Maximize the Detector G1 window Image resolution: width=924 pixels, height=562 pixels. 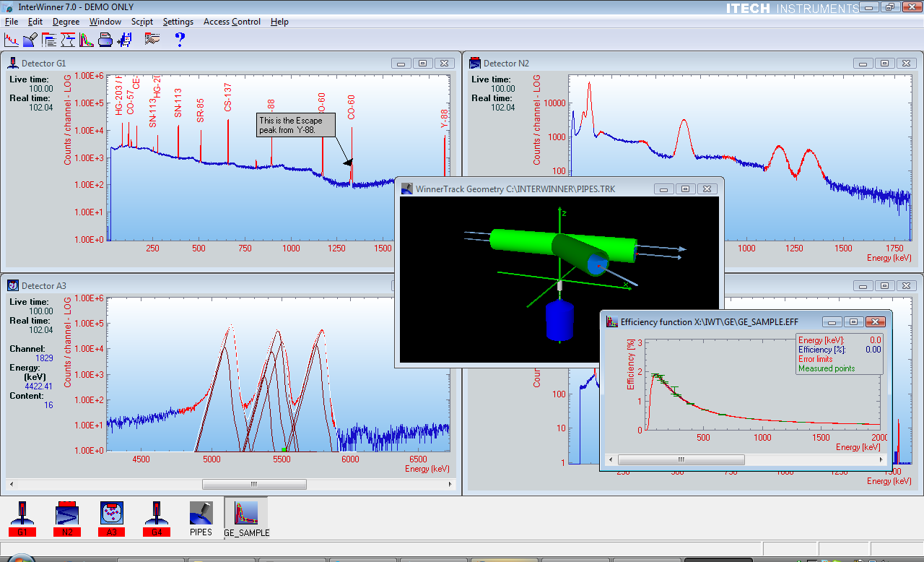(423, 63)
